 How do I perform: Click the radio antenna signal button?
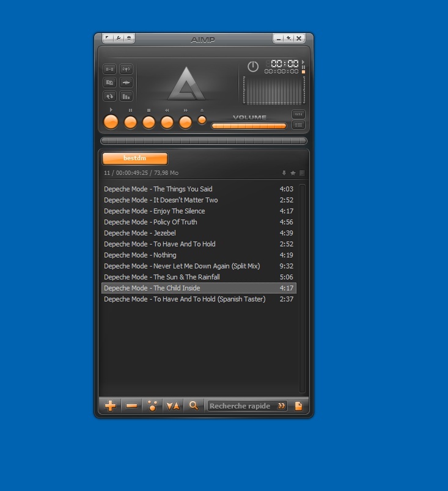pyautogui.click(x=126, y=69)
